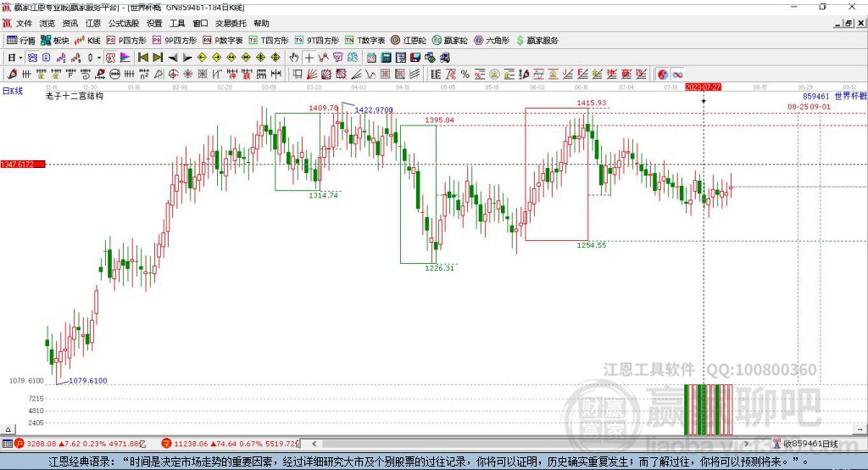Click the red-blue yin-yang icon
The image size is (868, 470).
(x=663, y=75)
